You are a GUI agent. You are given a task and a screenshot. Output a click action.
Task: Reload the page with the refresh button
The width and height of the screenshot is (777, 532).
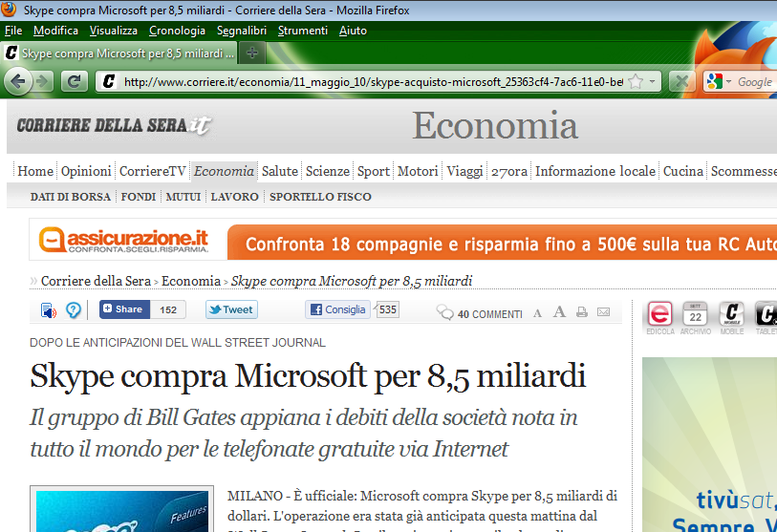click(75, 81)
